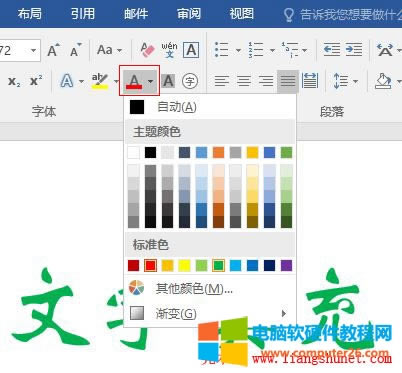
Task: Click the color wheel icon for 其他颜色
Action: (x=137, y=288)
